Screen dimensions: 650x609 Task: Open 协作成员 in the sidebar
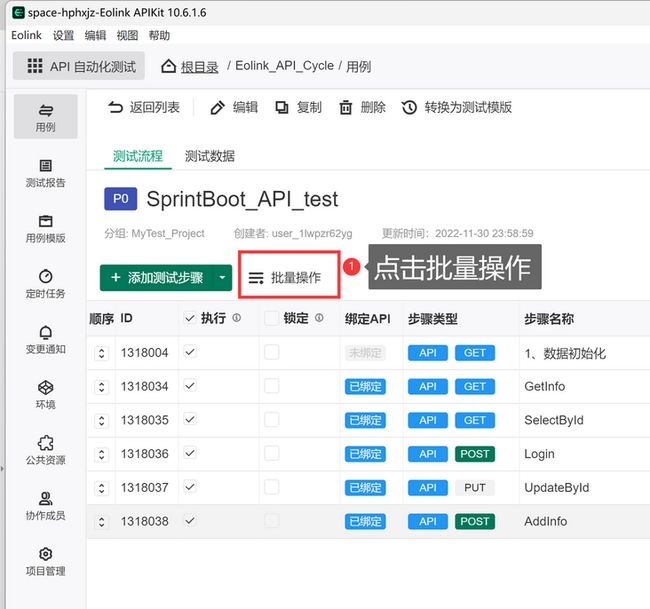46,506
